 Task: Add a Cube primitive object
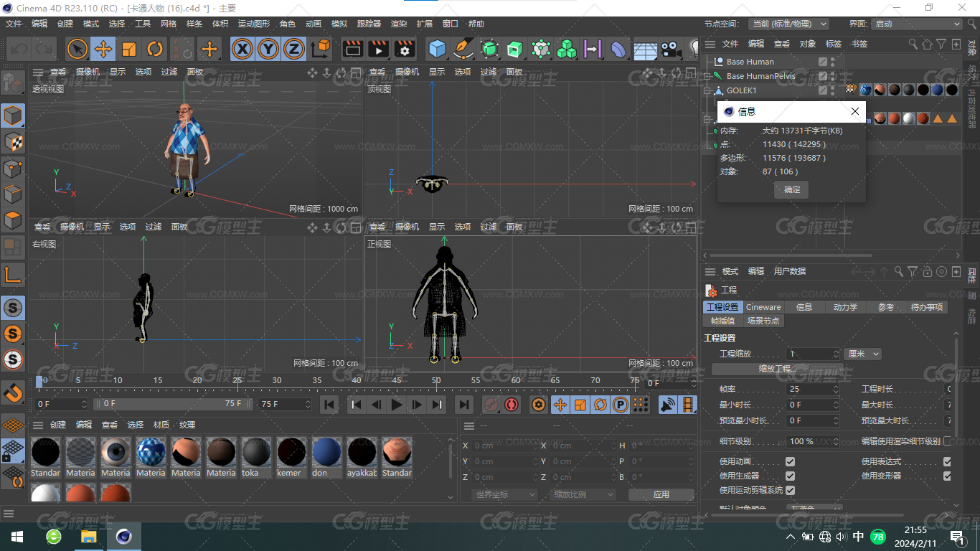tap(438, 49)
